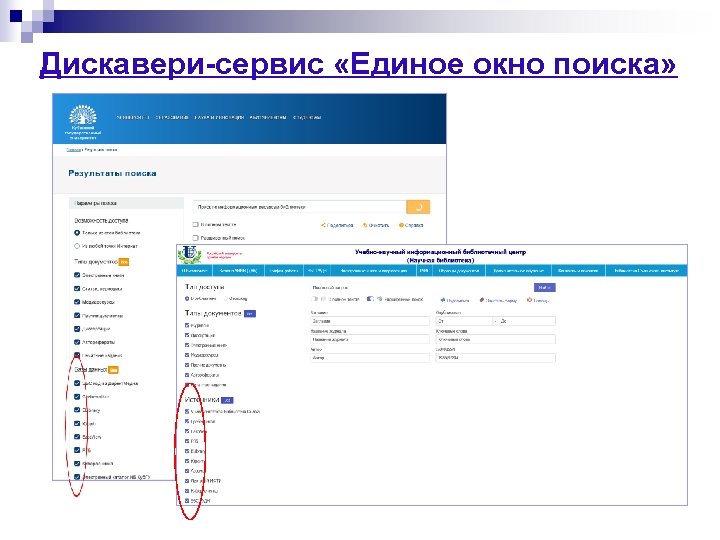
Task: Uncheck the last checkbox in the Источники list
Action: point(187,501)
